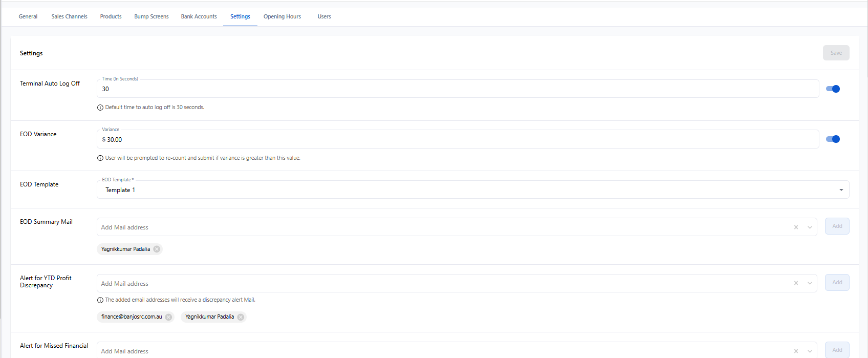Screen dimensions: 868x358
Task: Remove Yagnikkumar Padalia from EOD Summary Mail
Action: [x=157, y=249]
